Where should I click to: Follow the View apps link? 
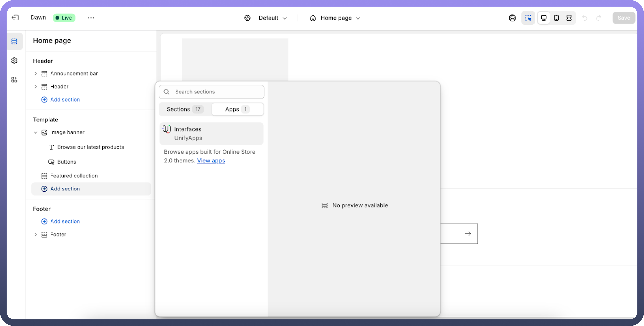211,161
